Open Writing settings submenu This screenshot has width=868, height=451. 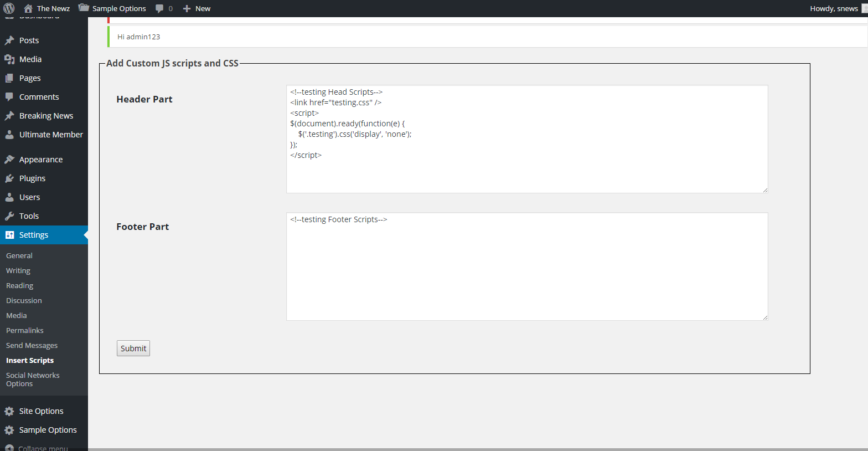pyautogui.click(x=18, y=270)
